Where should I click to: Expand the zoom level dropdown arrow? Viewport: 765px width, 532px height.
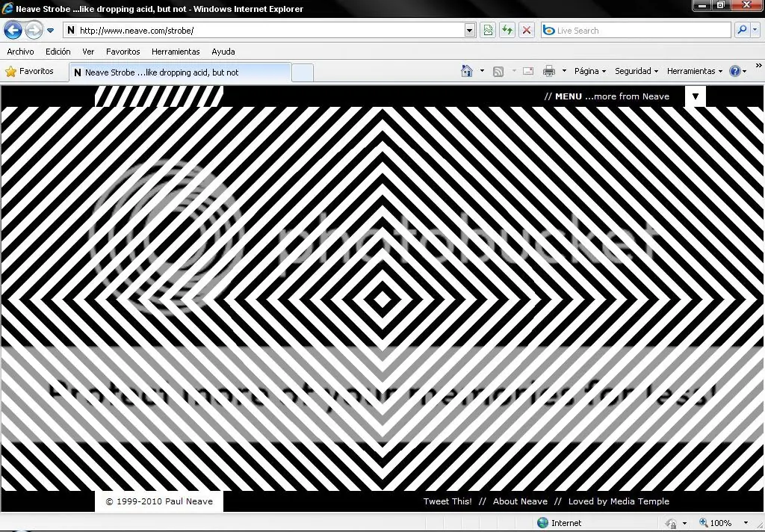click(746, 523)
